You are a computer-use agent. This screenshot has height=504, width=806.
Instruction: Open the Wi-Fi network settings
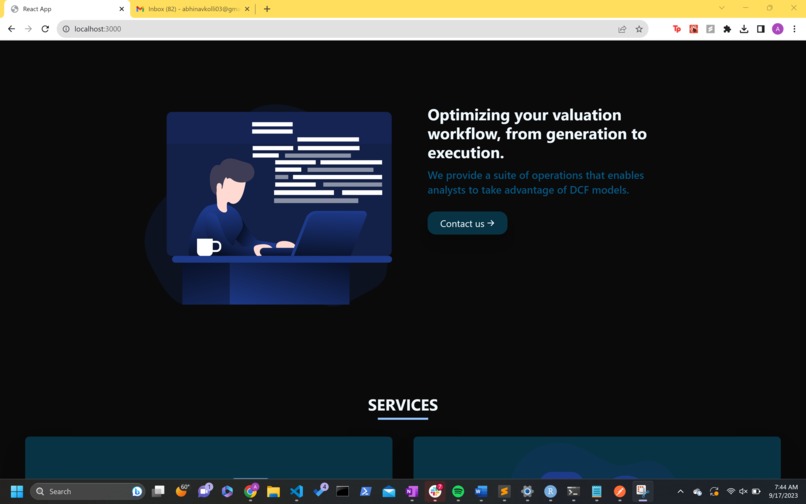click(x=730, y=491)
